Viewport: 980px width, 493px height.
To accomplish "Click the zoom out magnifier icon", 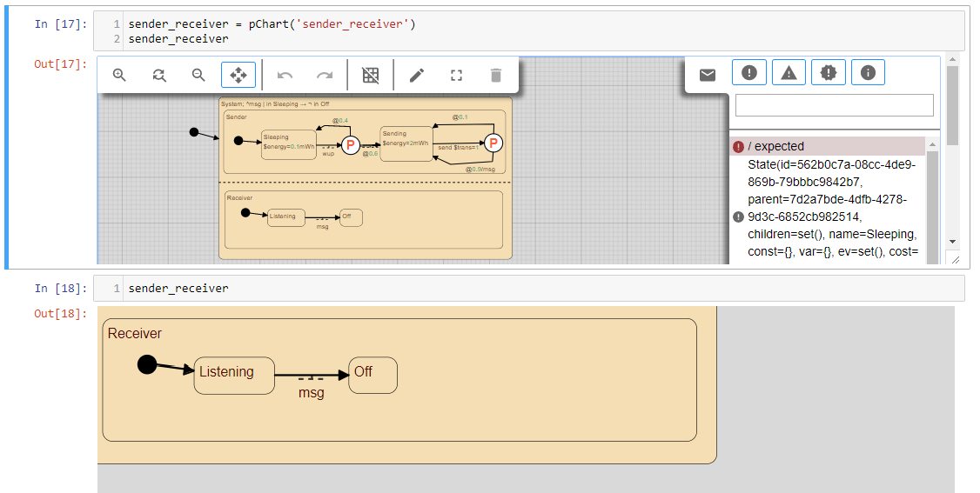I will pyautogui.click(x=198, y=76).
